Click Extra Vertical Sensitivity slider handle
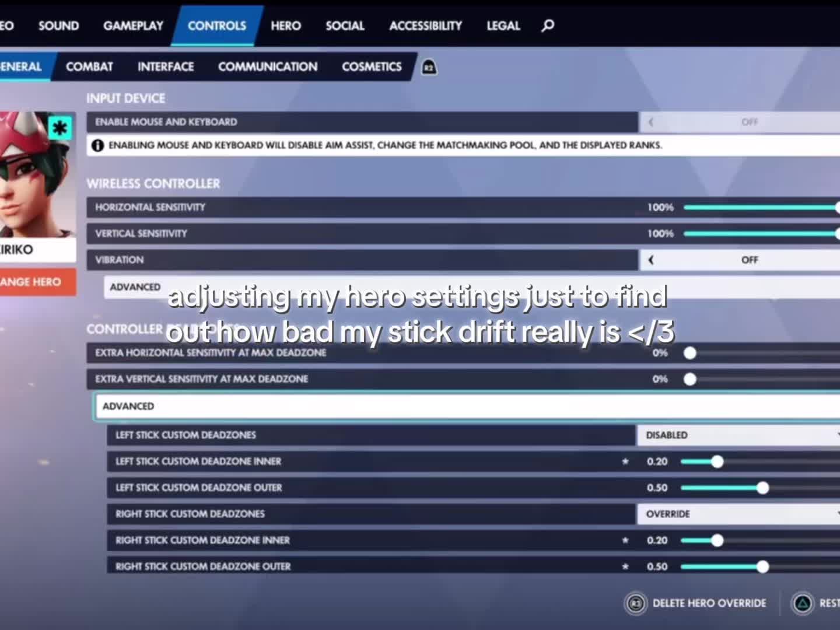 690,379
